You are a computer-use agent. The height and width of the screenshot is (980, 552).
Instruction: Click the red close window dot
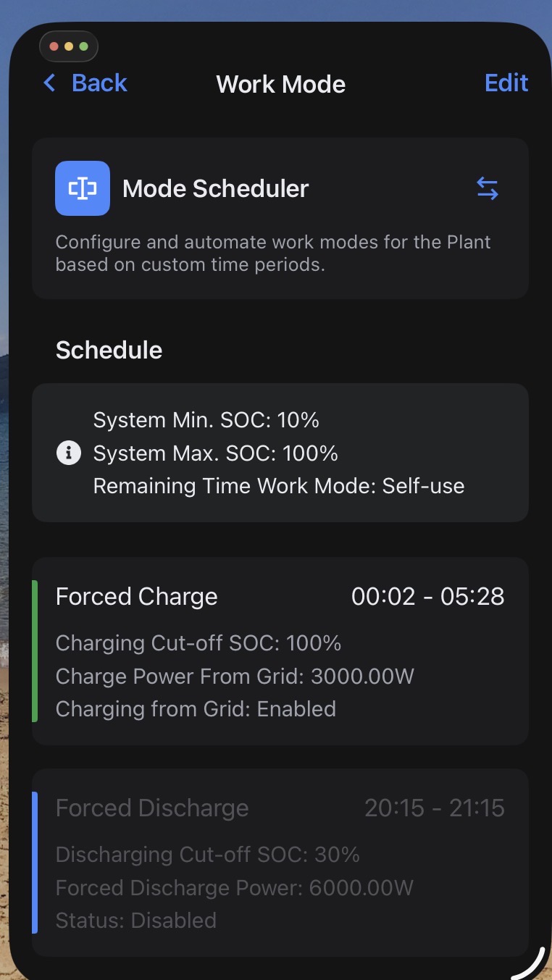[x=54, y=47]
